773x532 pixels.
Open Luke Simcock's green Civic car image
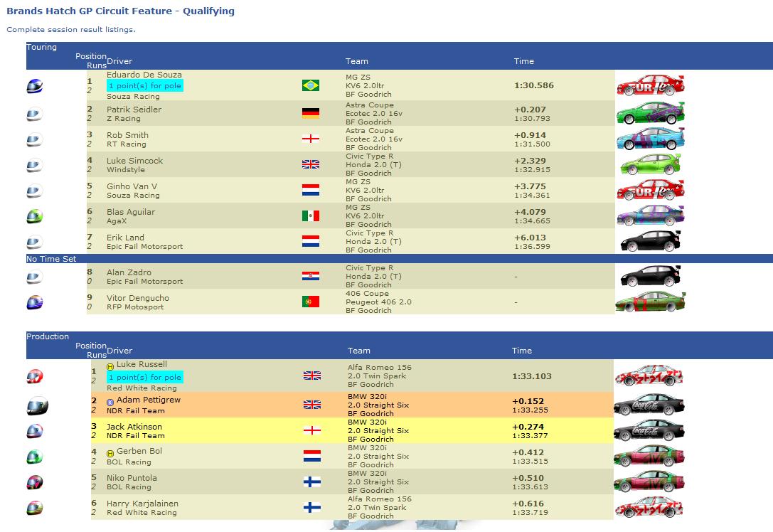pos(651,164)
